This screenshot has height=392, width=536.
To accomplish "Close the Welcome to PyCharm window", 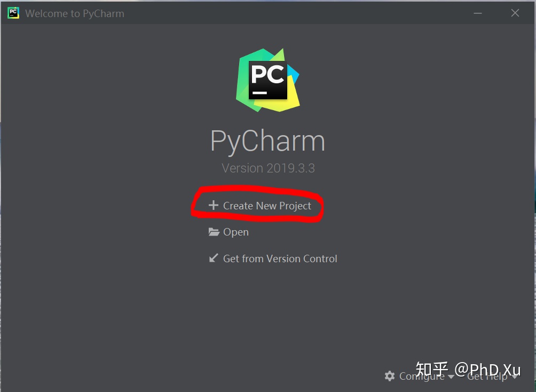I will (x=515, y=13).
